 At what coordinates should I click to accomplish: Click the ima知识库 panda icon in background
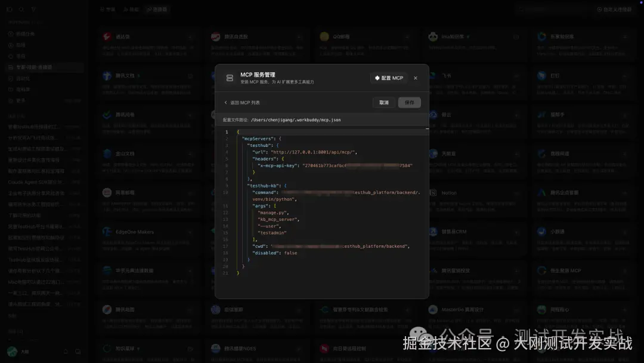point(433,36)
